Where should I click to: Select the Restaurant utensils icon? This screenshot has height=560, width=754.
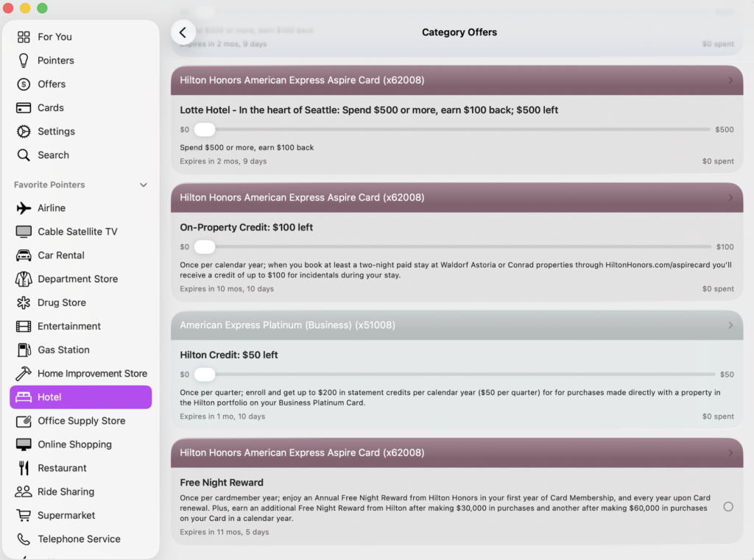pos(24,468)
